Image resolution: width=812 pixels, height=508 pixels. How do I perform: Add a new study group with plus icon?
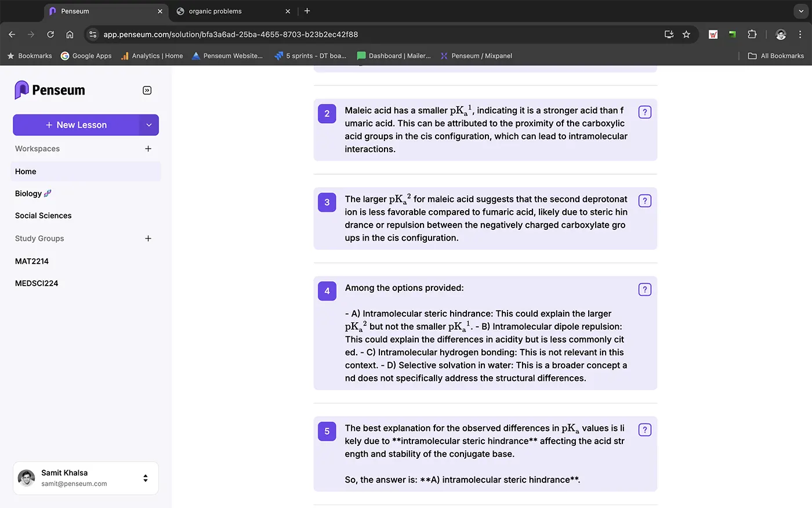148,239
